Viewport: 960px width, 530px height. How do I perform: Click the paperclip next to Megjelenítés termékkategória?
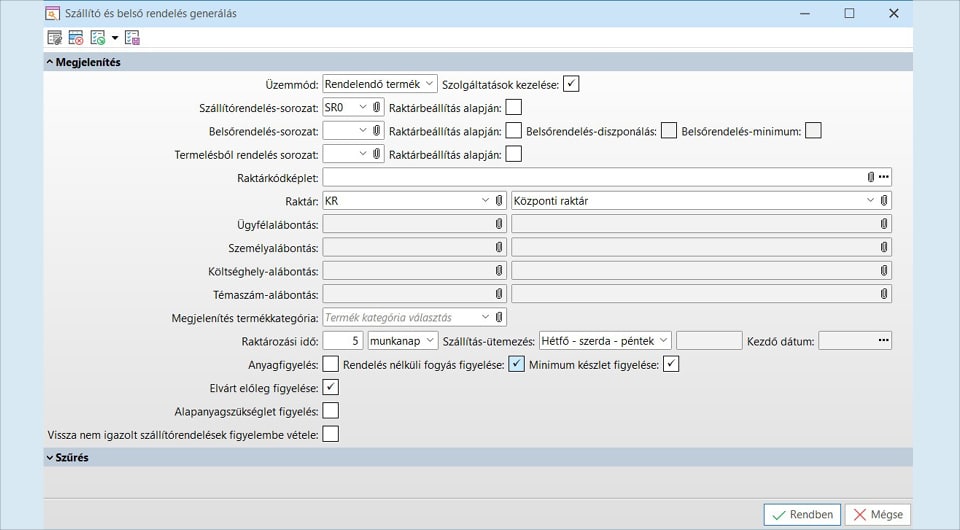click(499, 317)
